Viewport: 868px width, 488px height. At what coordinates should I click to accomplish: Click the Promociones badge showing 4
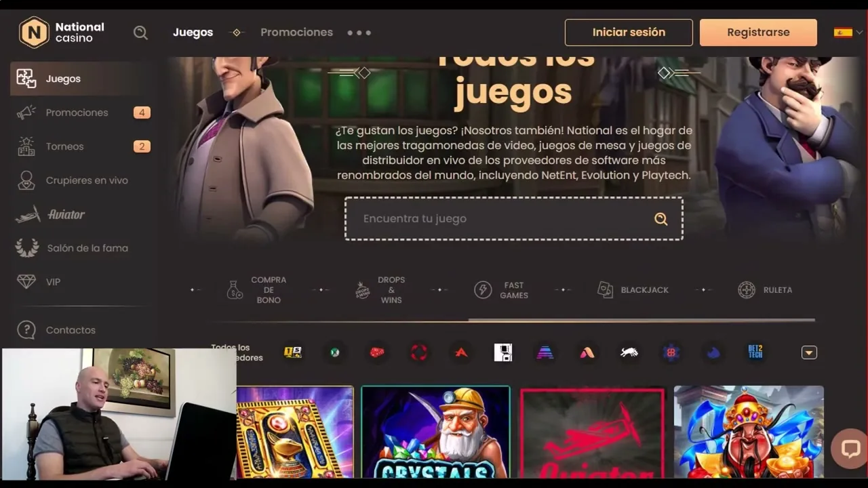click(x=142, y=113)
